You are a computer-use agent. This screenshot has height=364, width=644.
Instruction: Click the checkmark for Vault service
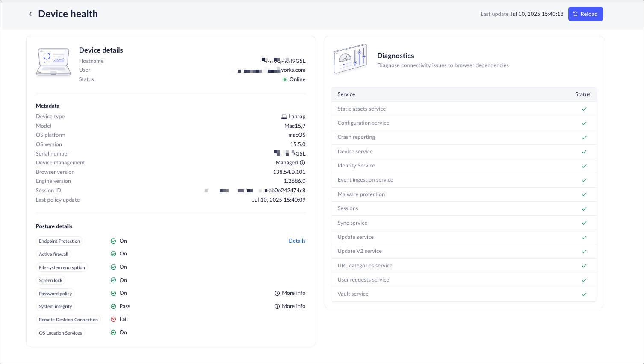[x=584, y=294]
